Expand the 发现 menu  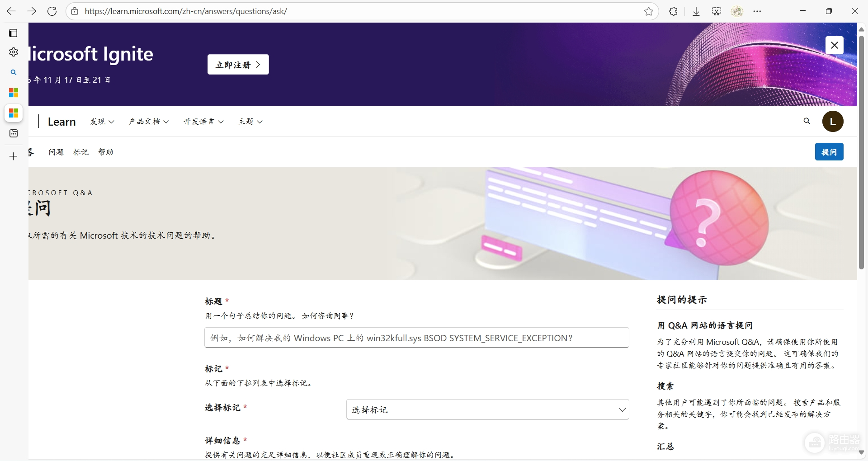[102, 122]
